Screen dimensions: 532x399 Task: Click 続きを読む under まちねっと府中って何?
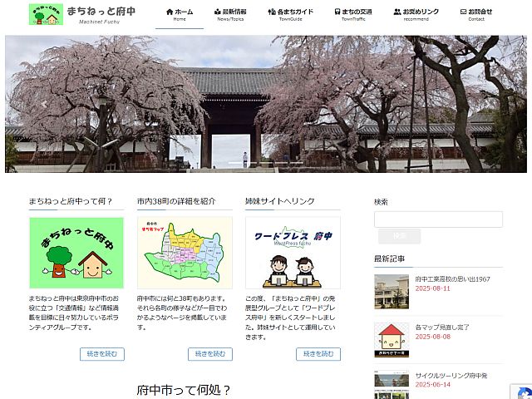click(x=101, y=354)
